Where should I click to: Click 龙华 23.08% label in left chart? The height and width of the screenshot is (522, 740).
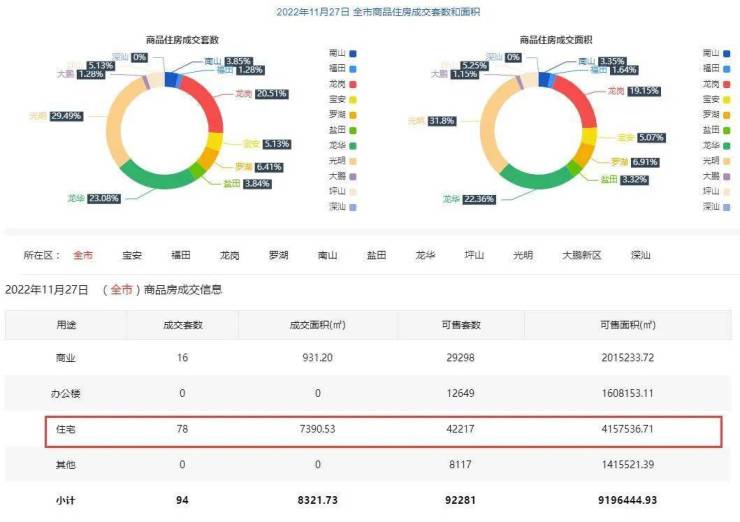point(94,199)
